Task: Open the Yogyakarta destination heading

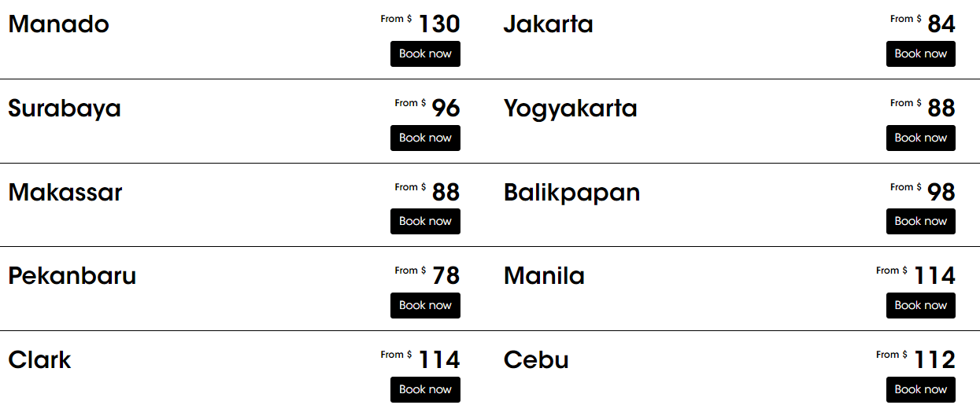Action: click(570, 108)
